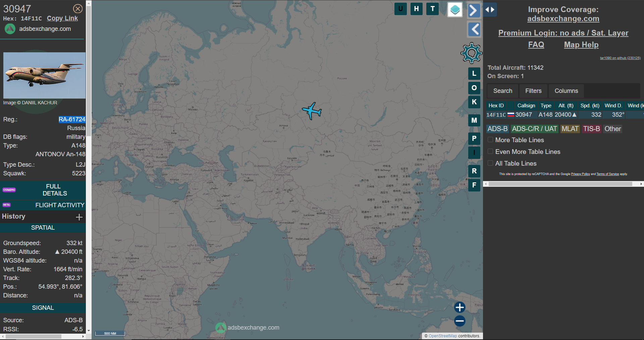Click the aircraft table horizontal scrollbar
Image resolution: width=644 pixels, height=340 pixels.
pyautogui.click(x=560, y=184)
